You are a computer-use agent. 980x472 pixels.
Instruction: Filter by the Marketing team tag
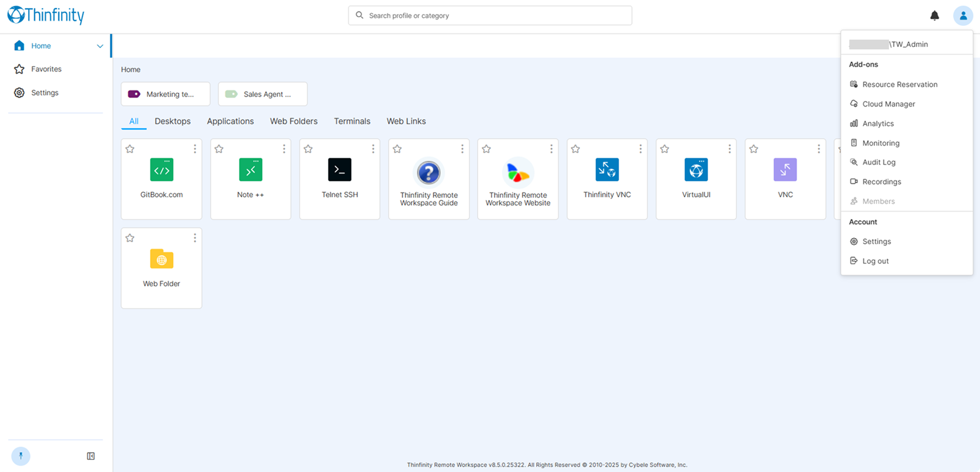[165, 94]
